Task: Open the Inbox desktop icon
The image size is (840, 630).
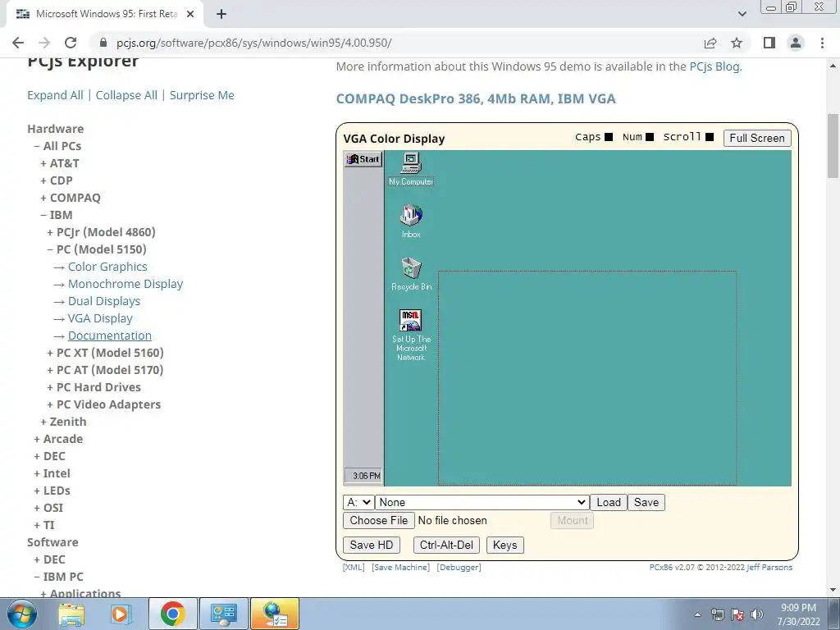Action: (411, 221)
